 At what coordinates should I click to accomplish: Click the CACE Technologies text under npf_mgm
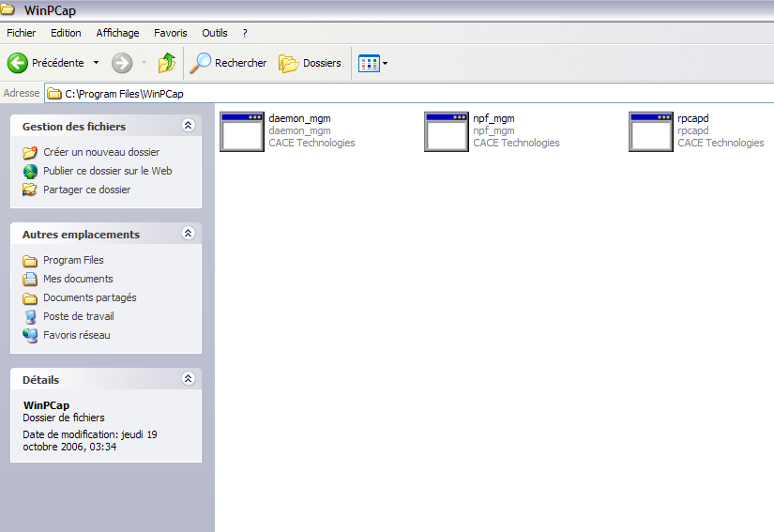click(x=516, y=143)
